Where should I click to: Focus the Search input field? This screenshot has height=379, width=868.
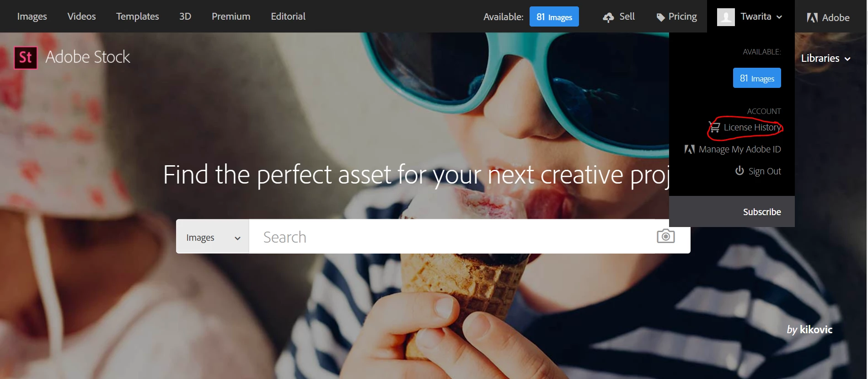coord(453,237)
